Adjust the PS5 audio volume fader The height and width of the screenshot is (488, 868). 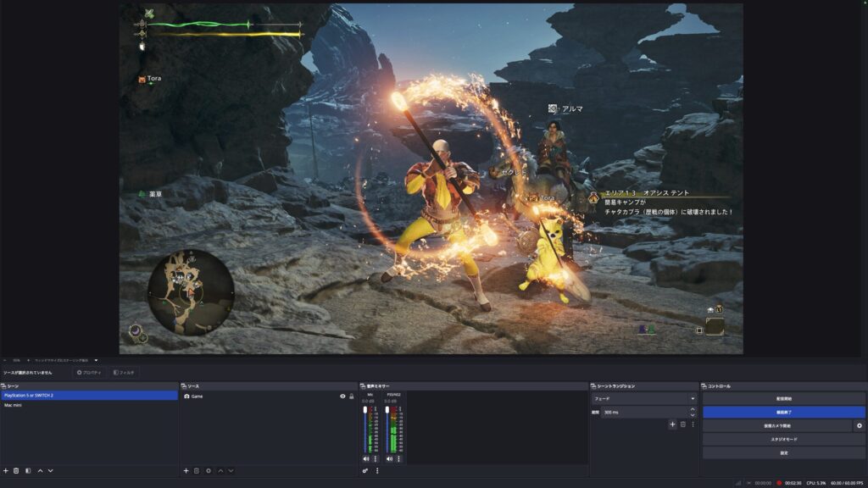(x=387, y=410)
